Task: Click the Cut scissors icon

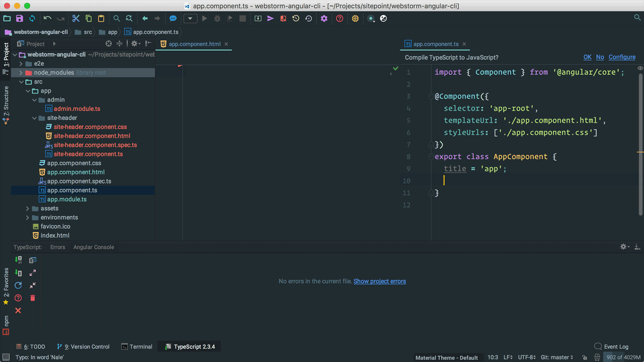Action: pos(76,19)
